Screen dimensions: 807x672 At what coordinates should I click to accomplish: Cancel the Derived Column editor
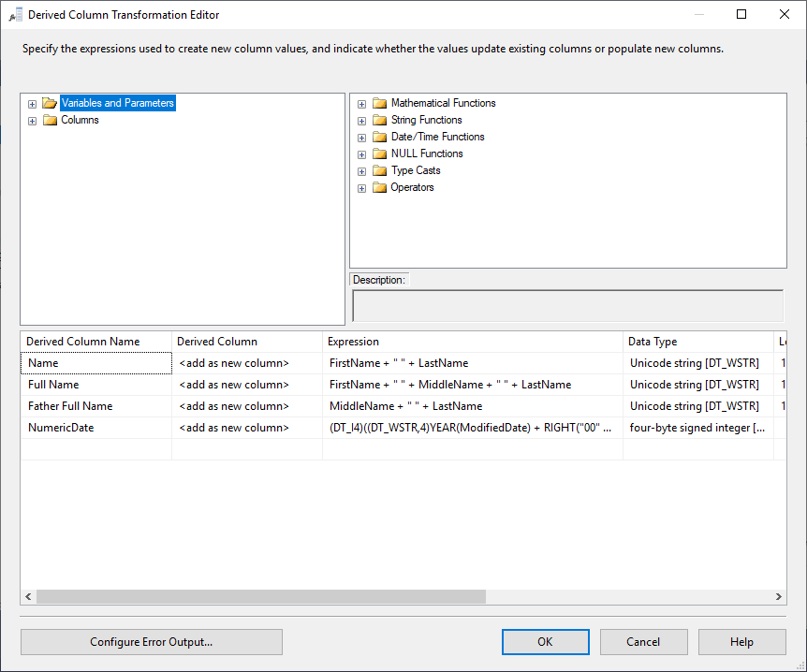643,642
